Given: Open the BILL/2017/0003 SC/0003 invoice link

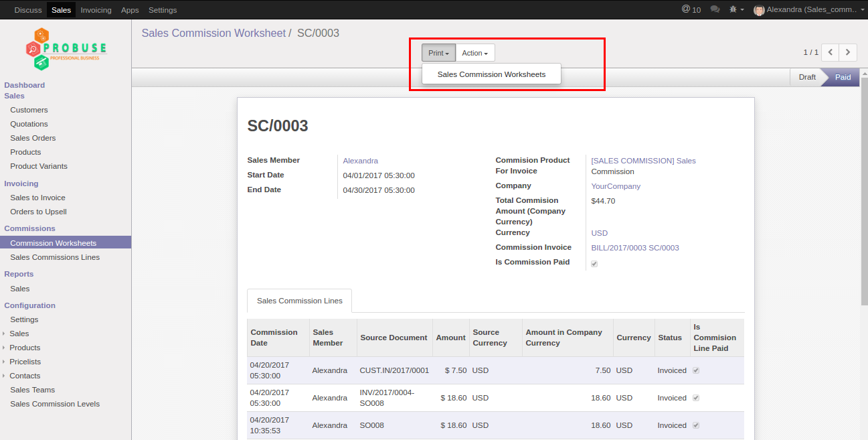Looking at the screenshot, I should pyautogui.click(x=634, y=248).
